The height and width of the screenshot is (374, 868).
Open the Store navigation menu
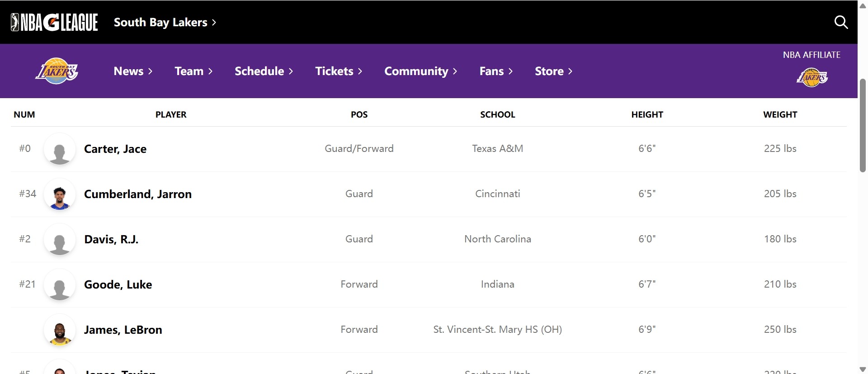tap(553, 71)
